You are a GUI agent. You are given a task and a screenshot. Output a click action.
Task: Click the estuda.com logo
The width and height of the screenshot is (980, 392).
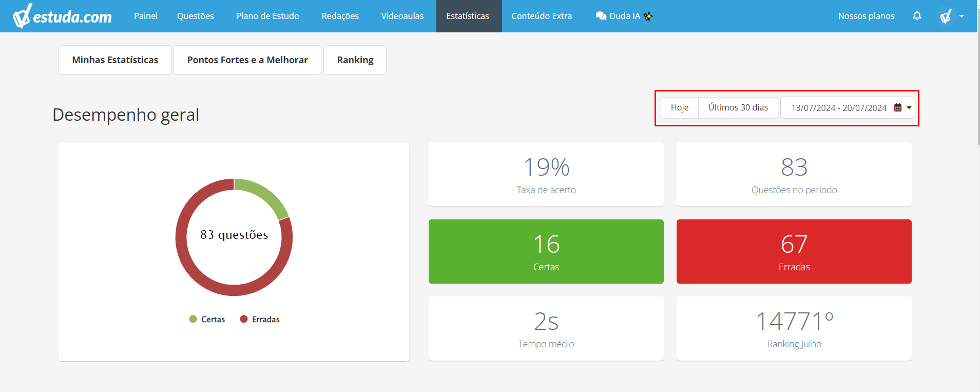tap(62, 16)
